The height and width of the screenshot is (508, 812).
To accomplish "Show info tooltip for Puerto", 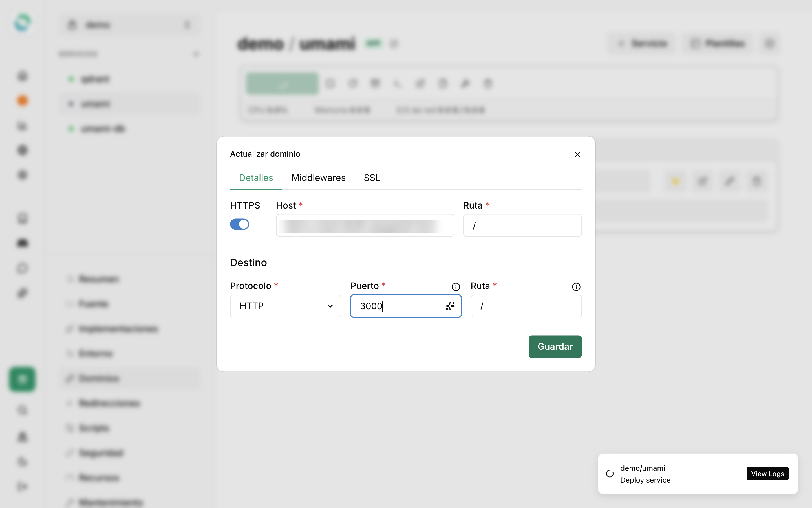I will [x=456, y=286].
